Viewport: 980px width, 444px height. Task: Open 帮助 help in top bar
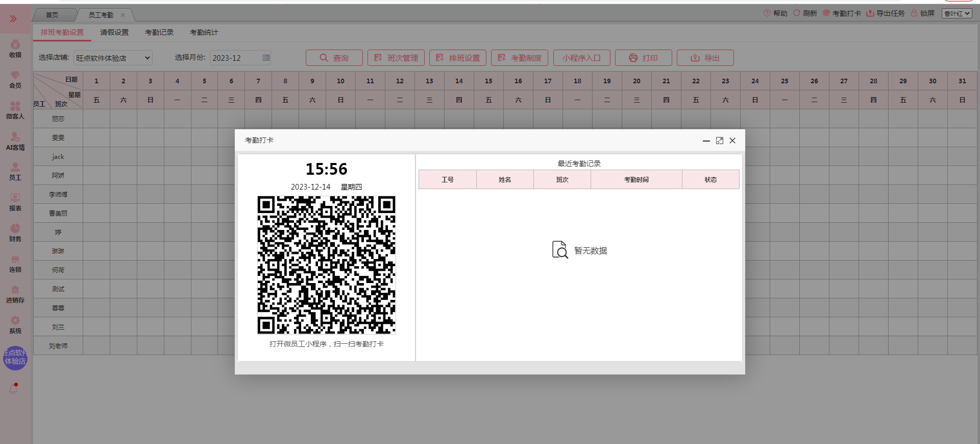(775, 13)
